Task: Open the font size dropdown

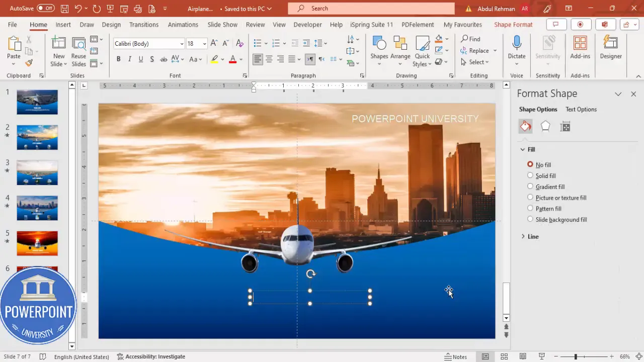Action: (204, 44)
